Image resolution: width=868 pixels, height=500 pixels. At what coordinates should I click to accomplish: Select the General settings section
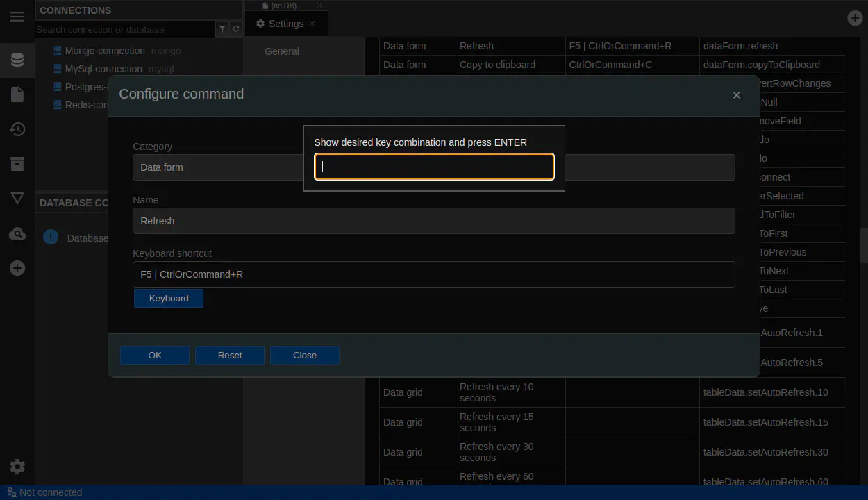coord(282,51)
